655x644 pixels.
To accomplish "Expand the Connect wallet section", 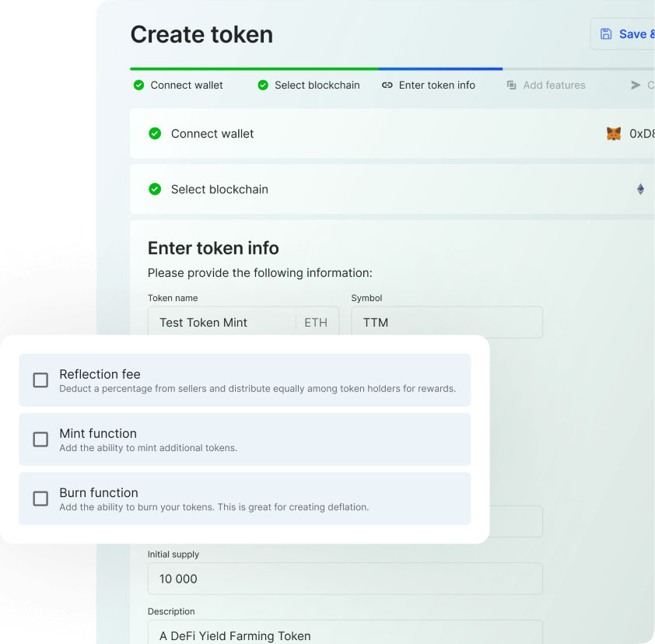I will (x=212, y=133).
